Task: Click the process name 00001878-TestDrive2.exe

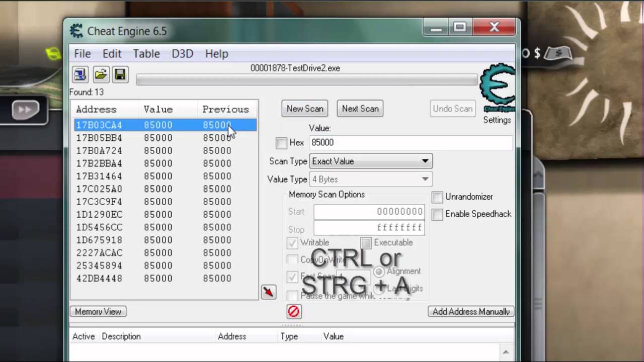Action: click(x=295, y=68)
